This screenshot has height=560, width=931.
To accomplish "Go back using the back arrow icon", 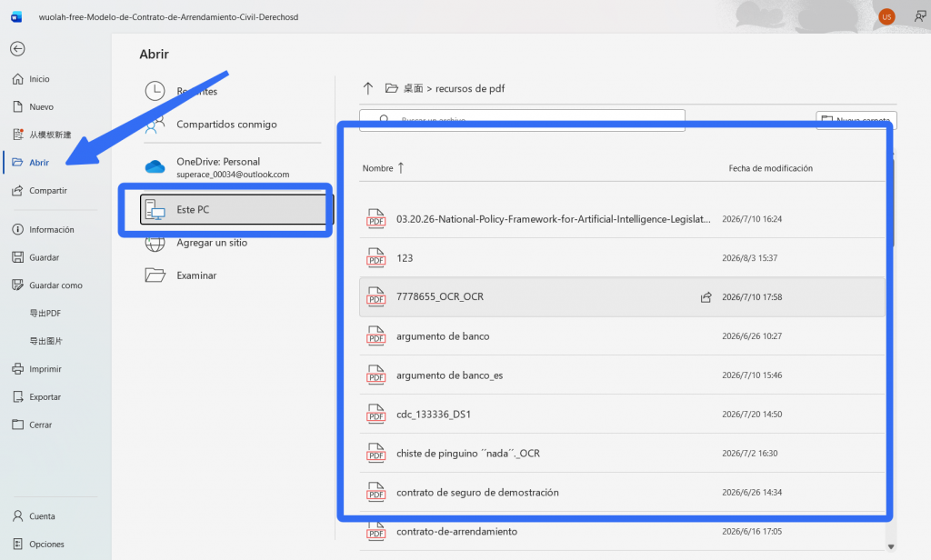I will tap(17, 49).
